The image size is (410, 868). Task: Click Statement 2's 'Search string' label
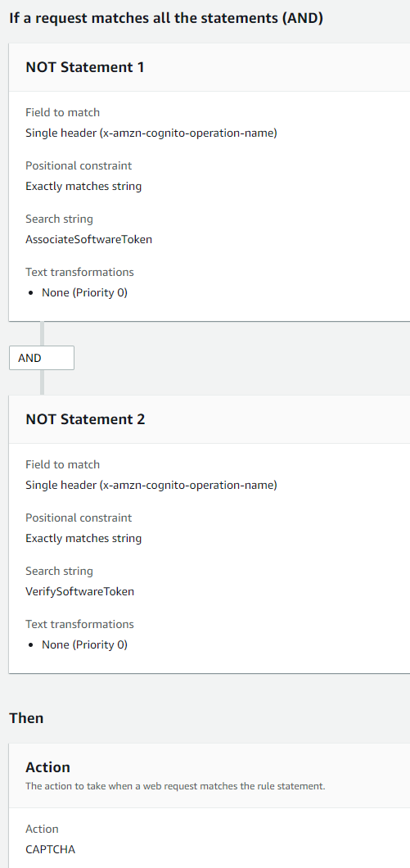59,571
